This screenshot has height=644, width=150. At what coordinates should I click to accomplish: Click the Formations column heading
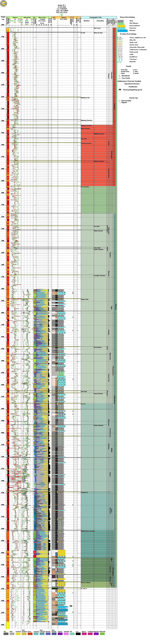click(x=100, y=21)
